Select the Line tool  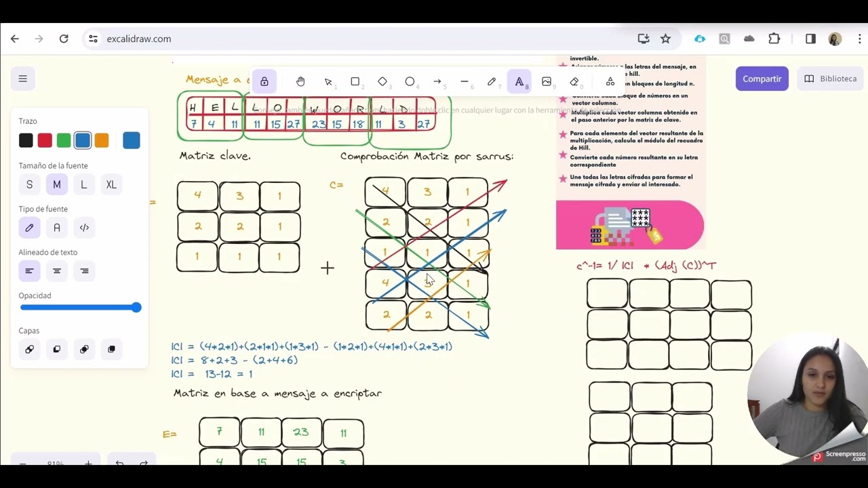[x=465, y=81]
